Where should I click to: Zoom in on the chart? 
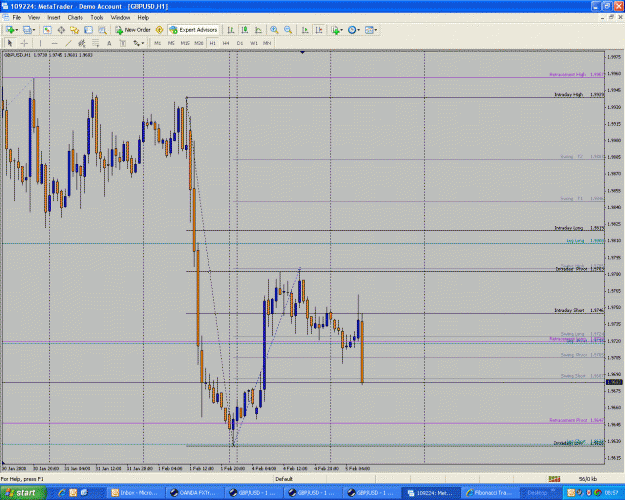274,30
